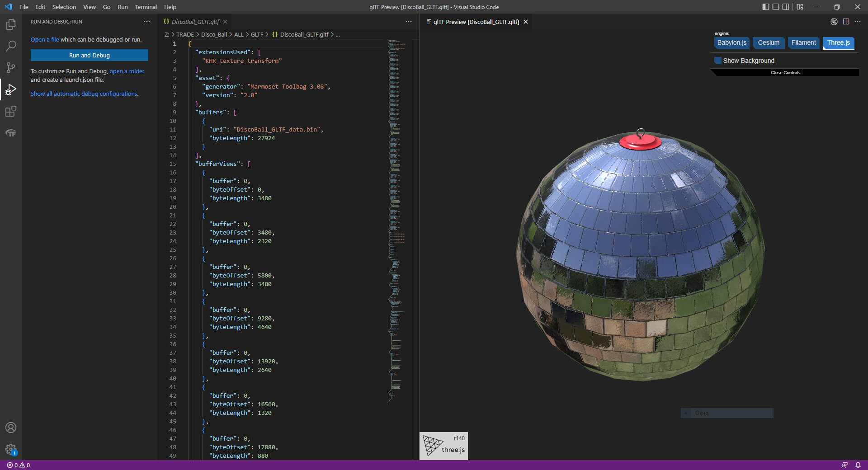This screenshot has height=470, width=868.
Task: Split the glTF Preview editor right
Action: coord(846,22)
